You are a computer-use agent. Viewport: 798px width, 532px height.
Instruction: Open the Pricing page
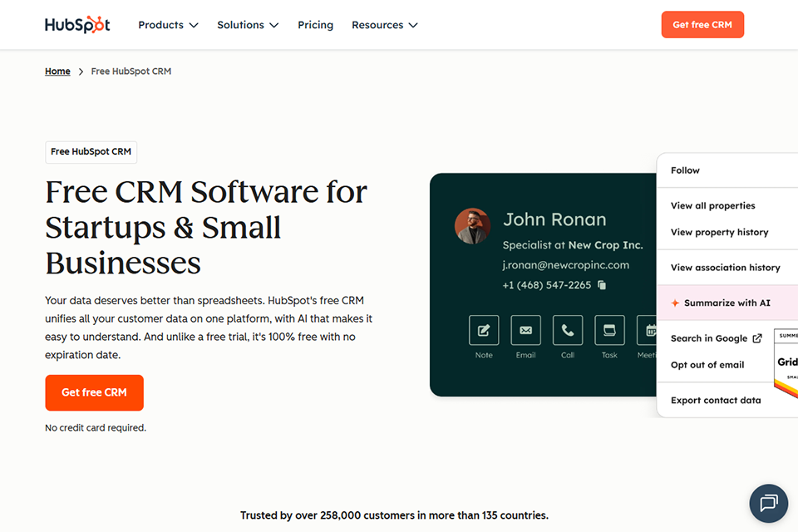click(x=316, y=25)
